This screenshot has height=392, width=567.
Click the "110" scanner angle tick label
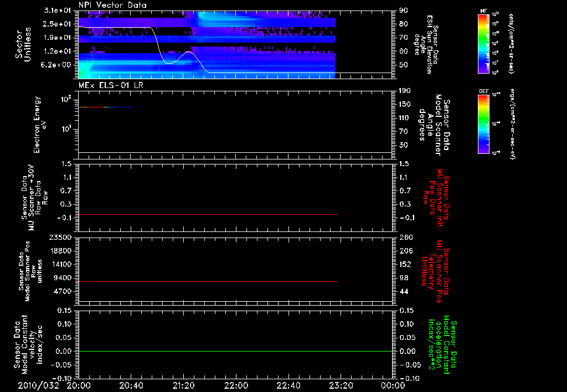[405, 118]
